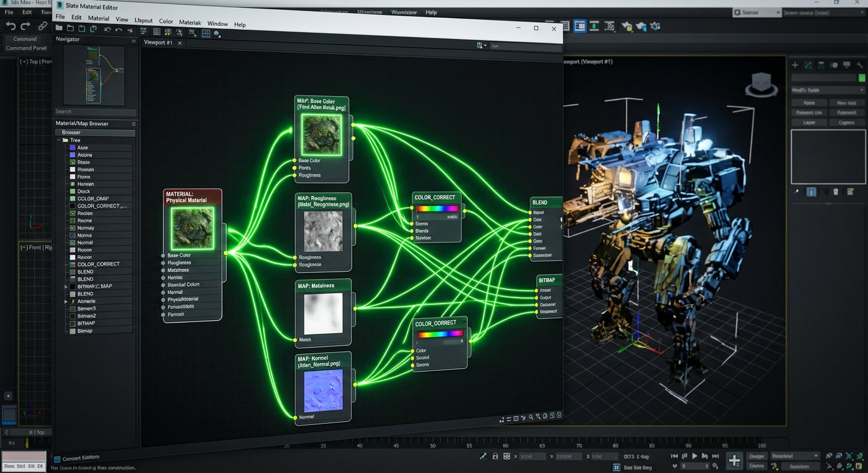Click the undo icon in the Slate toolbar

click(x=108, y=29)
